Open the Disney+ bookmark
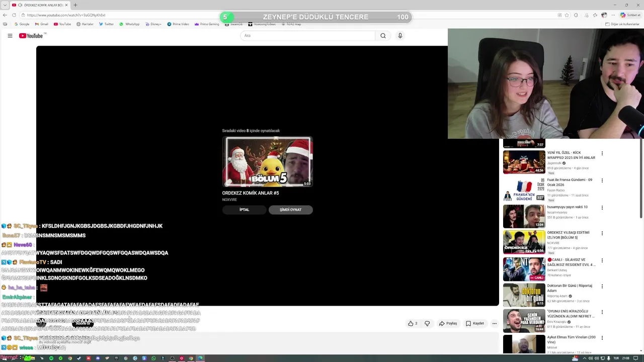This screenshot has height=362, width=644. click(153, 24)
